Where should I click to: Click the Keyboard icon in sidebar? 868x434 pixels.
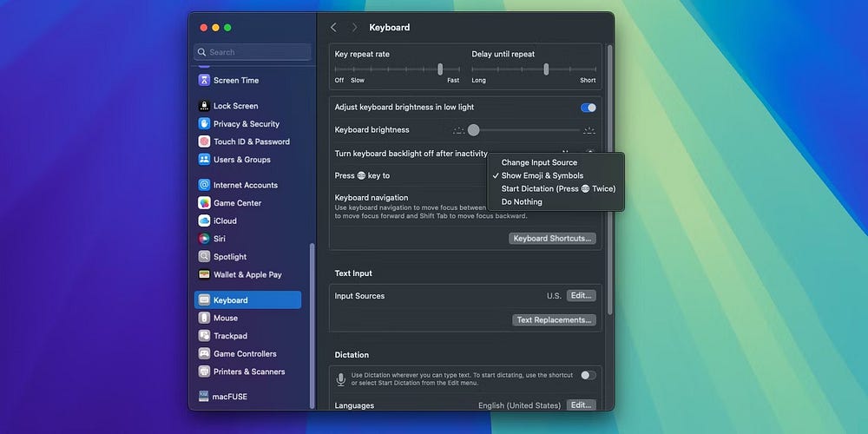[204, 300]
